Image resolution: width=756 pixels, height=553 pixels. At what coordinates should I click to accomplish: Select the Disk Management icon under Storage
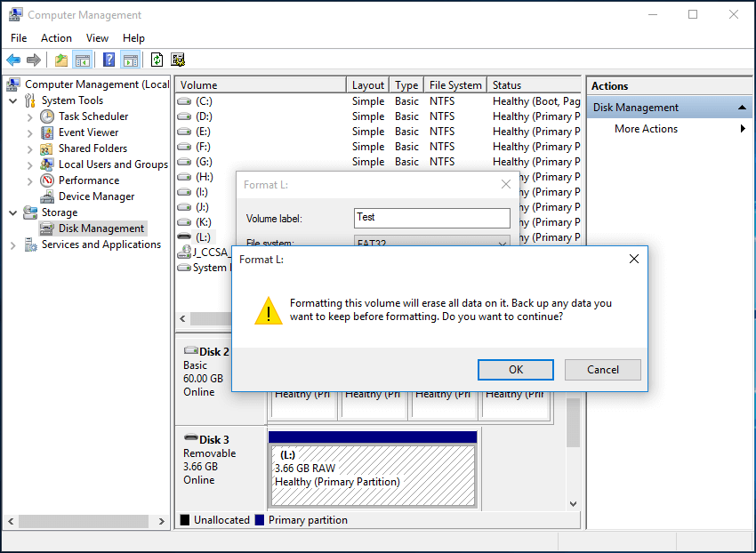pos(48,228)
